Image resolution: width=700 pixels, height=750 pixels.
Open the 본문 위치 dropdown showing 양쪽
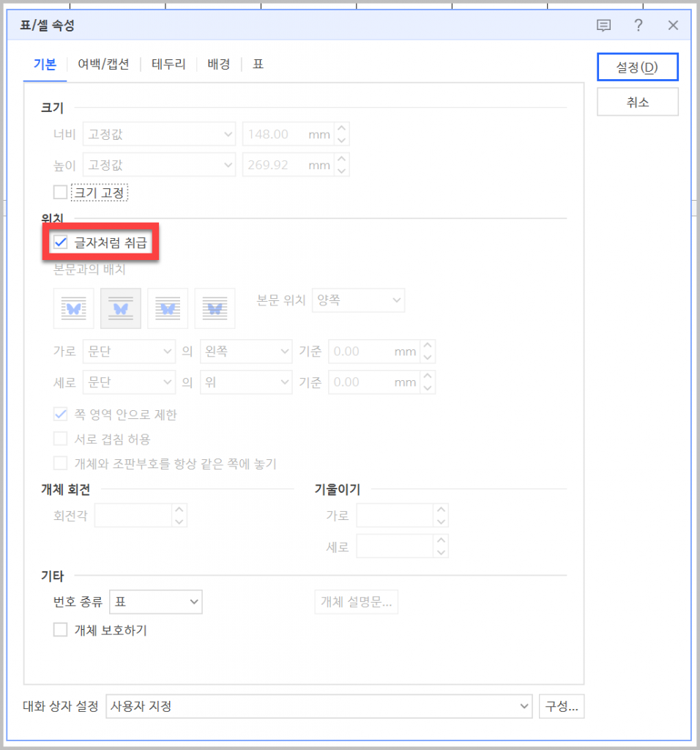pos(358,300)
